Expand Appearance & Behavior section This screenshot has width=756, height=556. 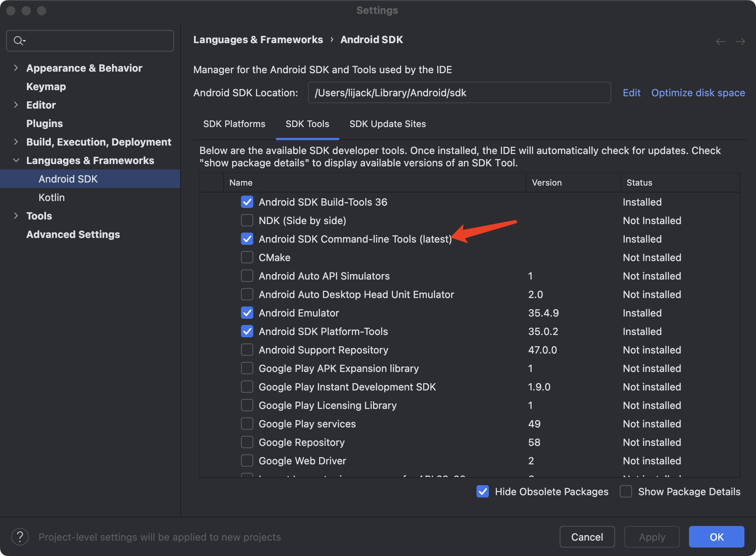point(16,68)
